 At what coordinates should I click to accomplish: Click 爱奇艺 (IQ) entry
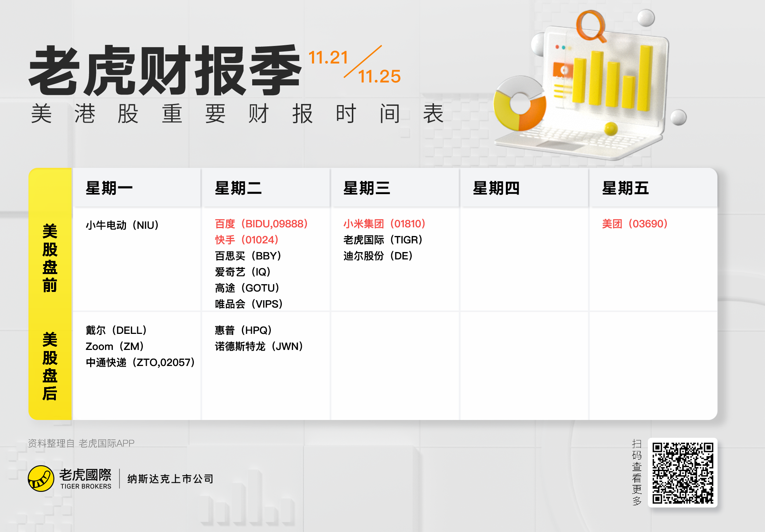pyautogui.click(x=243, y=272)
